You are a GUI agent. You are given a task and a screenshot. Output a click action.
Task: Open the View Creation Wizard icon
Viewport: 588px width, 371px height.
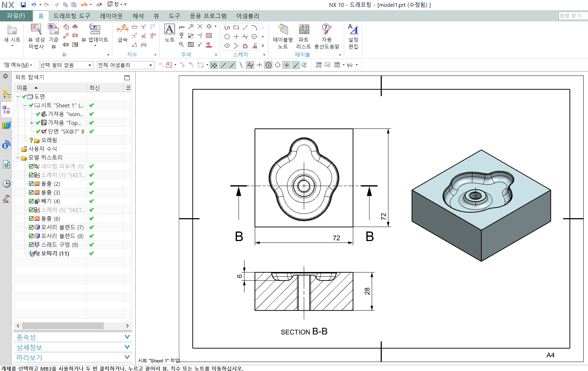click(x=36, y=29)
